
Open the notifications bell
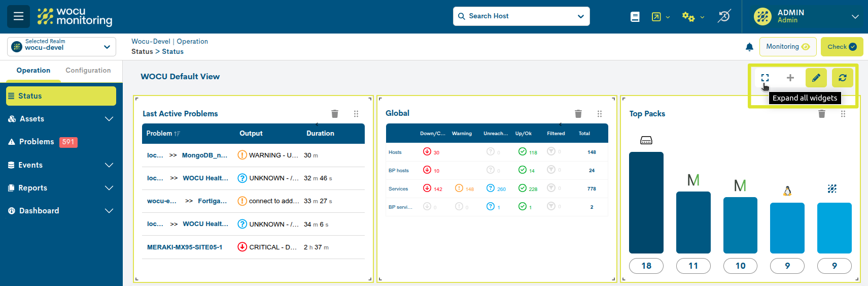point(749,47)
